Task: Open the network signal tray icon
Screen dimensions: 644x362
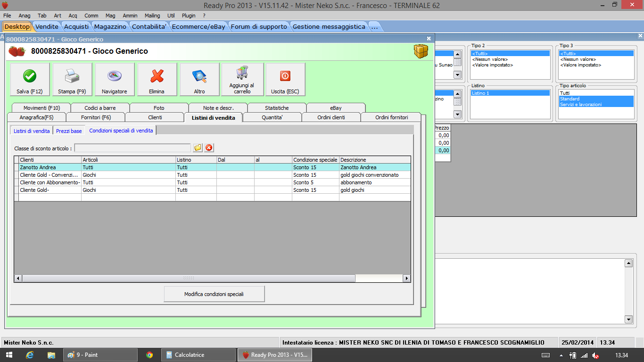Action: pyautogui.click(x=585, y=355)
